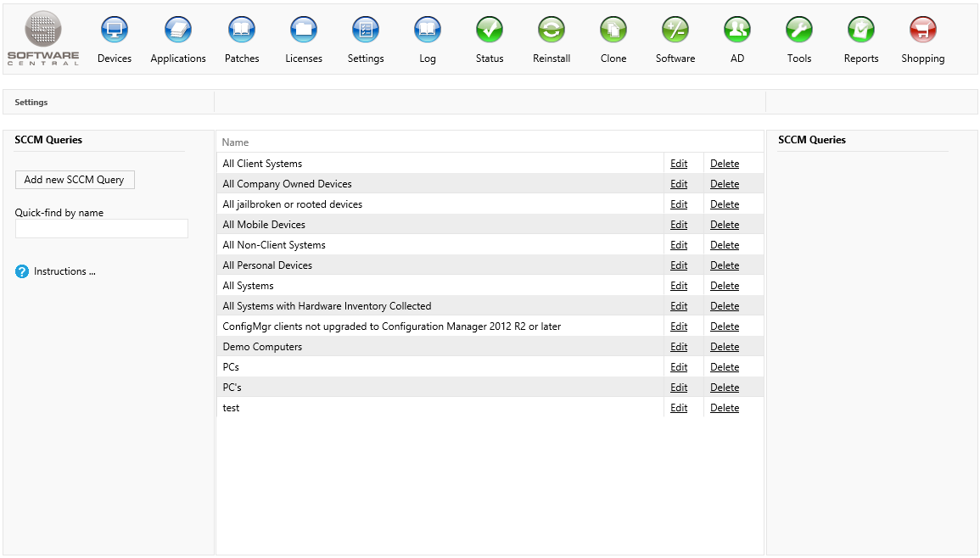This screenshot has height=558, width=980.
Task: Open the Devices icon in toolbar
Action: [x=115, y=31]
